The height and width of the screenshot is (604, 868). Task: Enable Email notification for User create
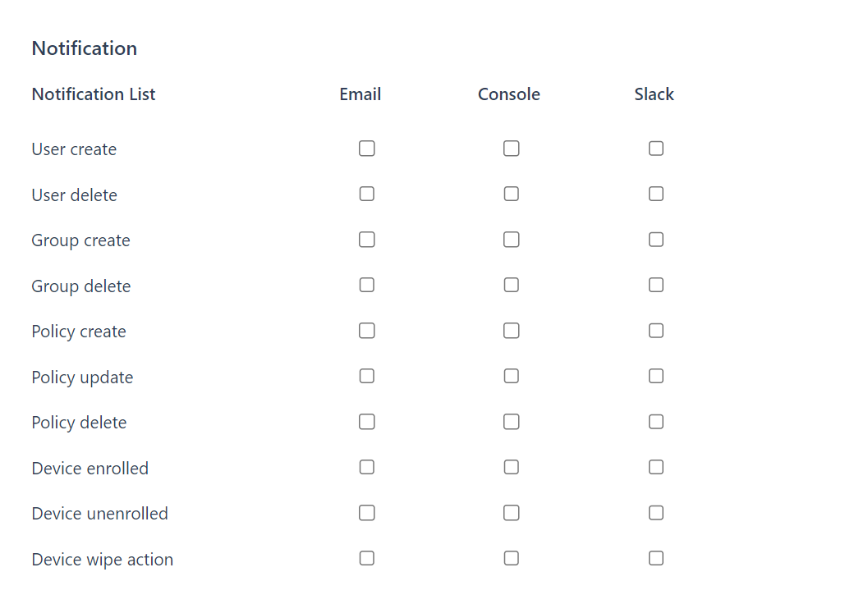point(367,149)
